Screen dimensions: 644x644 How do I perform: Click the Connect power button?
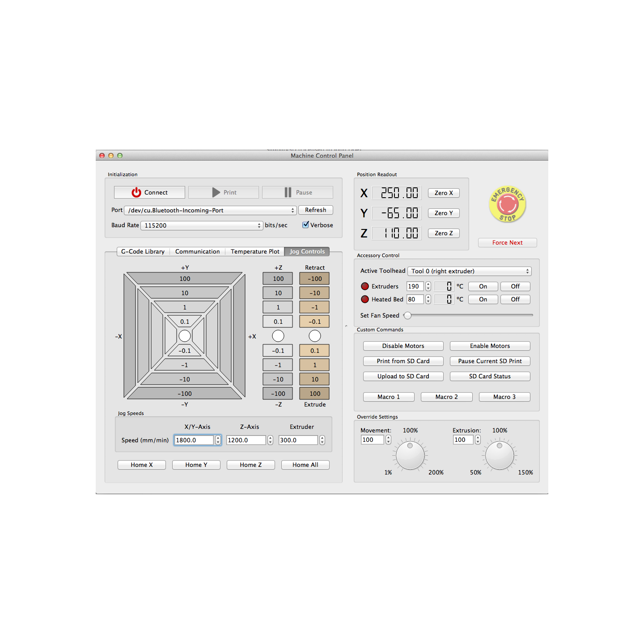149,192
